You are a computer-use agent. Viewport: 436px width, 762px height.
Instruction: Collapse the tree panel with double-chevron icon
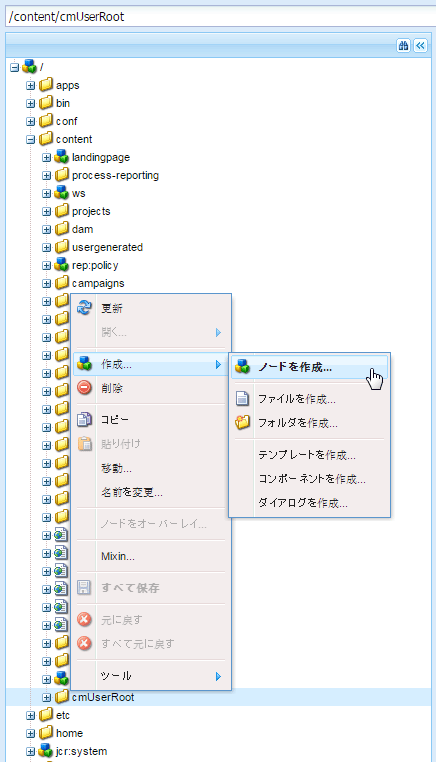point(420,46)
